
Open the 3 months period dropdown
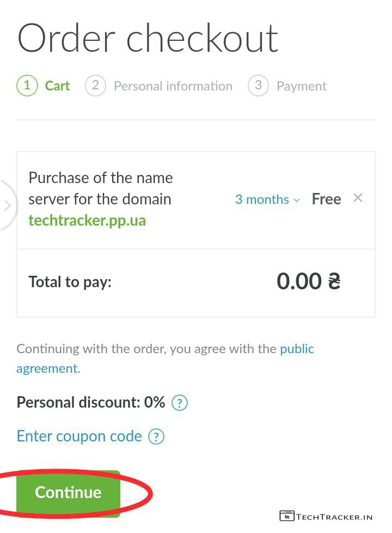tap(262, 199)
